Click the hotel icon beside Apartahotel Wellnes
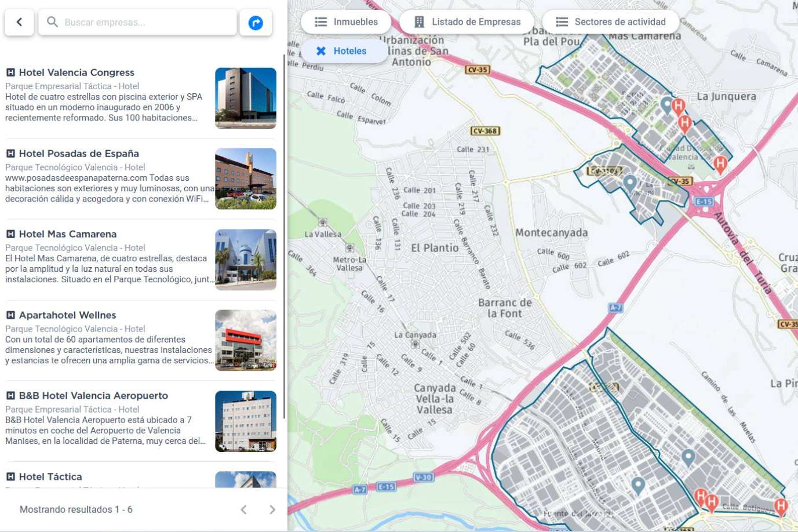The image size is (798, 532). click(10, 315)
